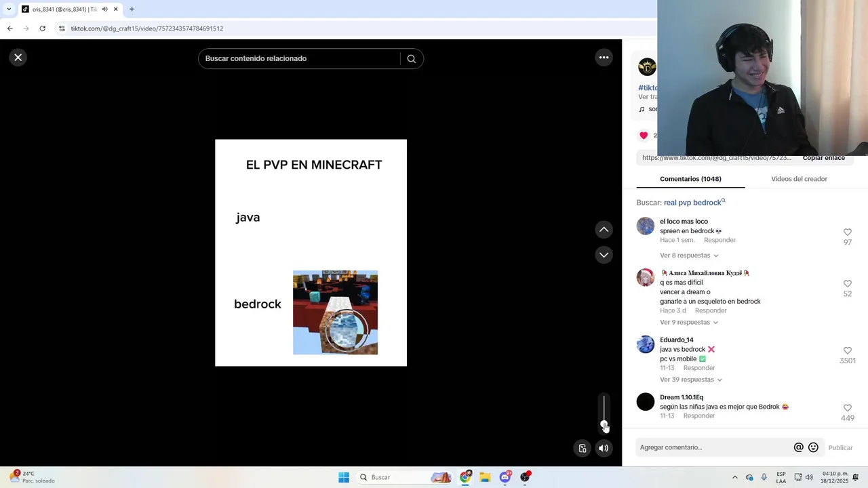The width and height of the screenshot is (868, 488).
Task: Click the Publicar button
Action: pyautogui.click(x=840, y=448)
